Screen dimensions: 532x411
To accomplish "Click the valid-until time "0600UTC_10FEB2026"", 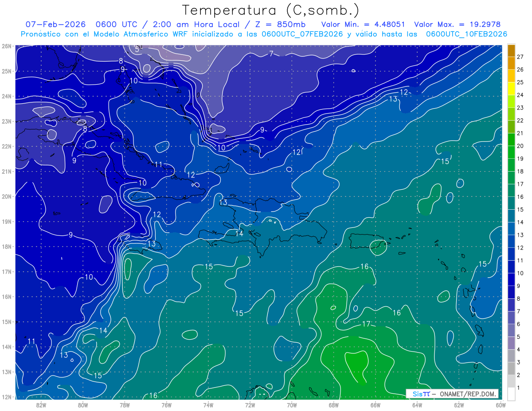I will click(466, 34).
